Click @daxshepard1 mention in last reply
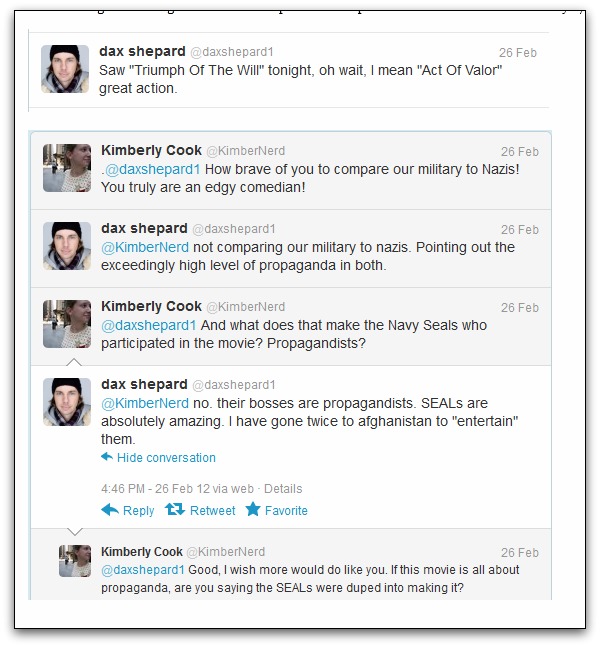The width and height of the screenshot is (600, 647). (x=143, y=569)
